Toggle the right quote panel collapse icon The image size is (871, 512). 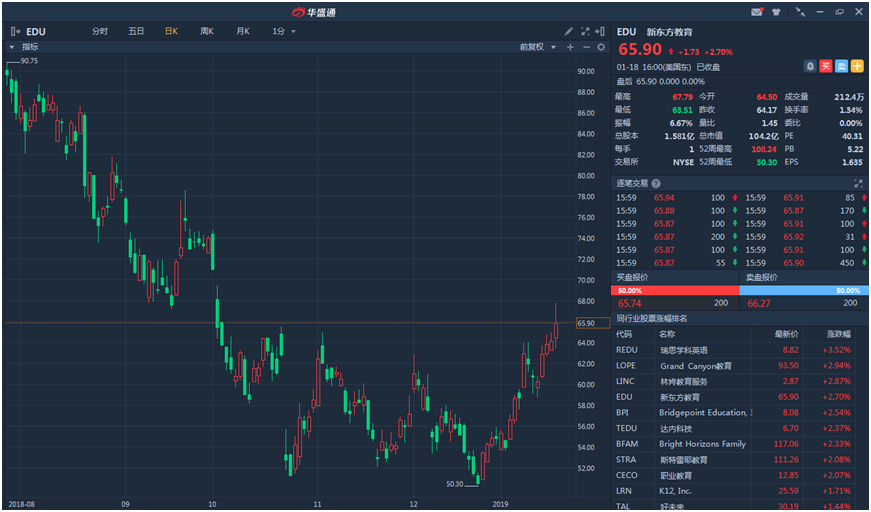click(601, 31)
